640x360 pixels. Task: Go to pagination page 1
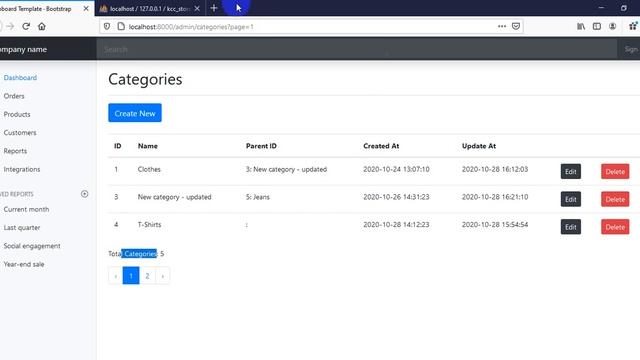[x=131, y=276]
